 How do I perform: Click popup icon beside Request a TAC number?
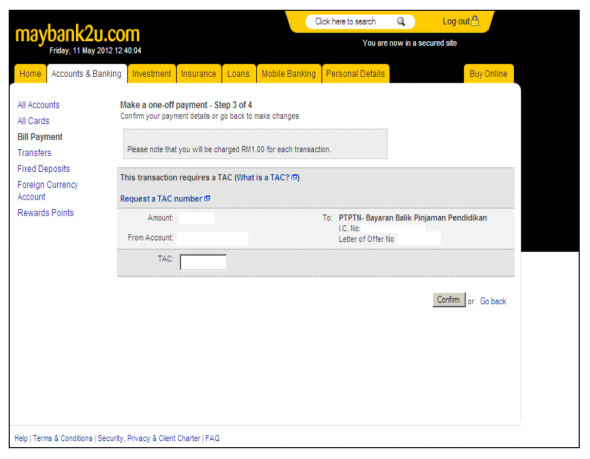click(x=207, y=198)
